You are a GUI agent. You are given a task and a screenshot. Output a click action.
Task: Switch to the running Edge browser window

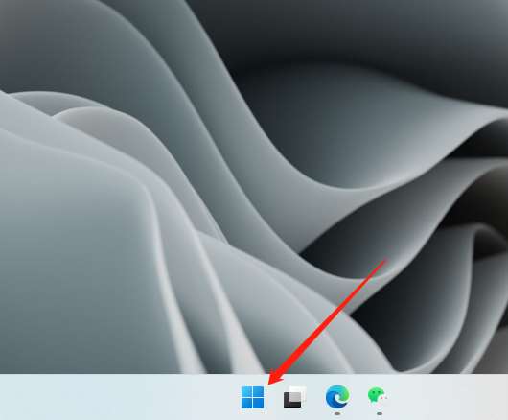[337, 396]
